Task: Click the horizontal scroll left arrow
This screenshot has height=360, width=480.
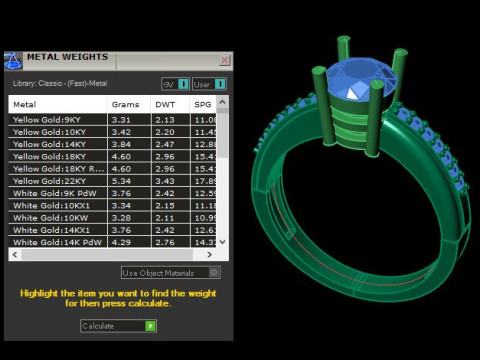Action: pyautogui.click(x=15, y=255)
